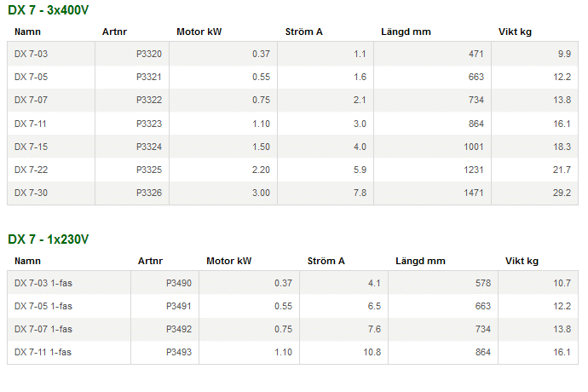
Task: Click Längd mm header in 1x230V table
Action: (x=421, y=261)
